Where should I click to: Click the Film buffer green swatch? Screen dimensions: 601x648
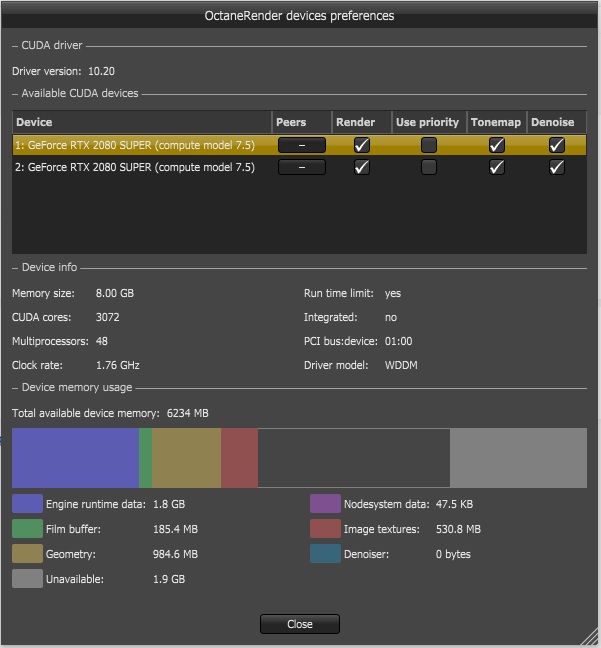(x=27, y=529)
